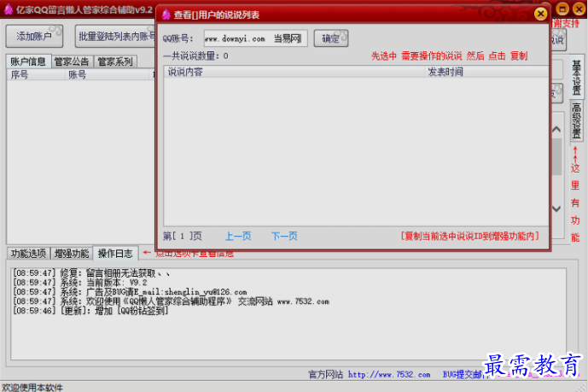Click the 发表时间 column header
The image size is (588, 392).
(x=486, y=72)
